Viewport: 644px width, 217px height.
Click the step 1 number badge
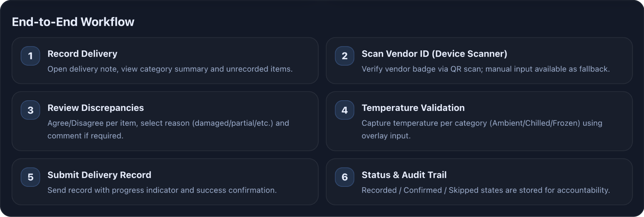coord(30,56)
